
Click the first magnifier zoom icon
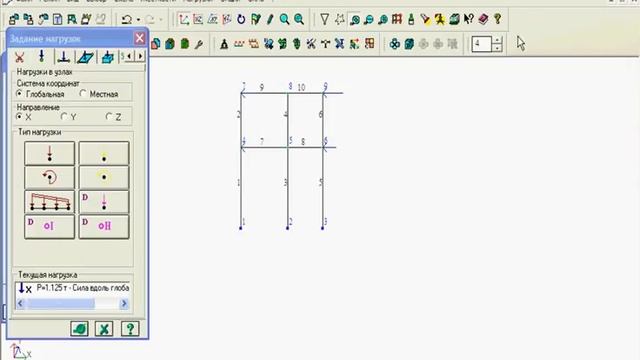point(284,19)
